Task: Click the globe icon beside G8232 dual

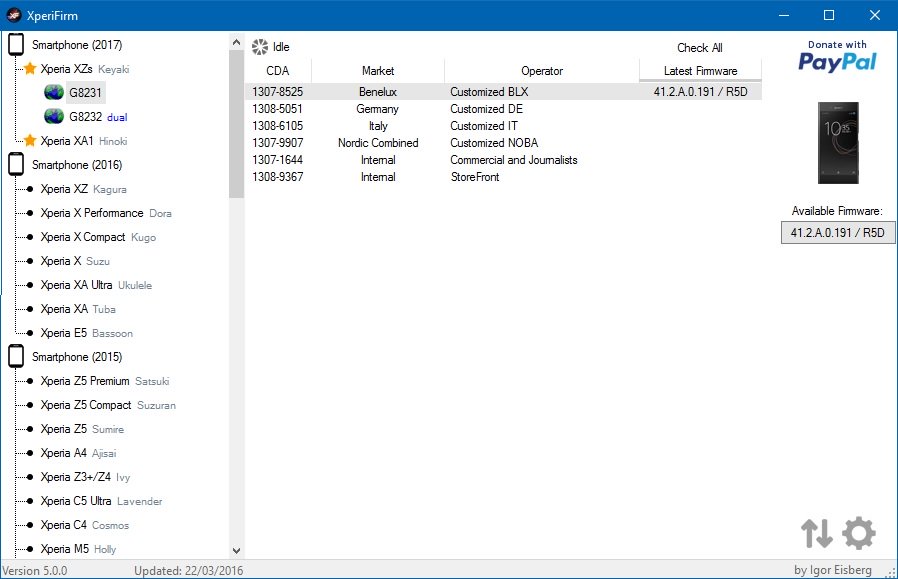Action: 54,116
